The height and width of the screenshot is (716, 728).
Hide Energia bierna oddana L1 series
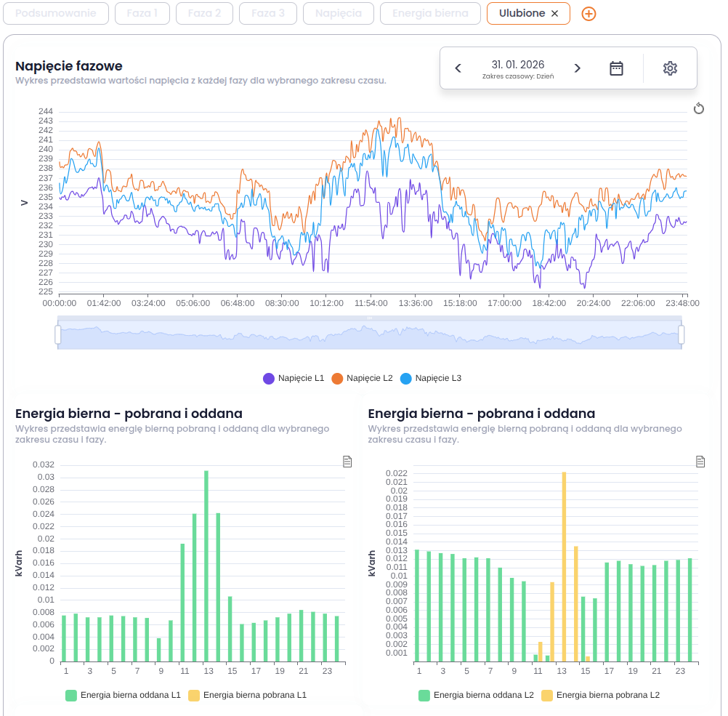pos(123,695)
